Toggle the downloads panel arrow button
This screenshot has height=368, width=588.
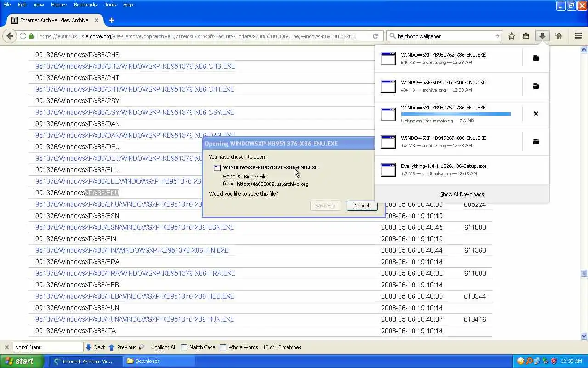click(x=542, y=36)
